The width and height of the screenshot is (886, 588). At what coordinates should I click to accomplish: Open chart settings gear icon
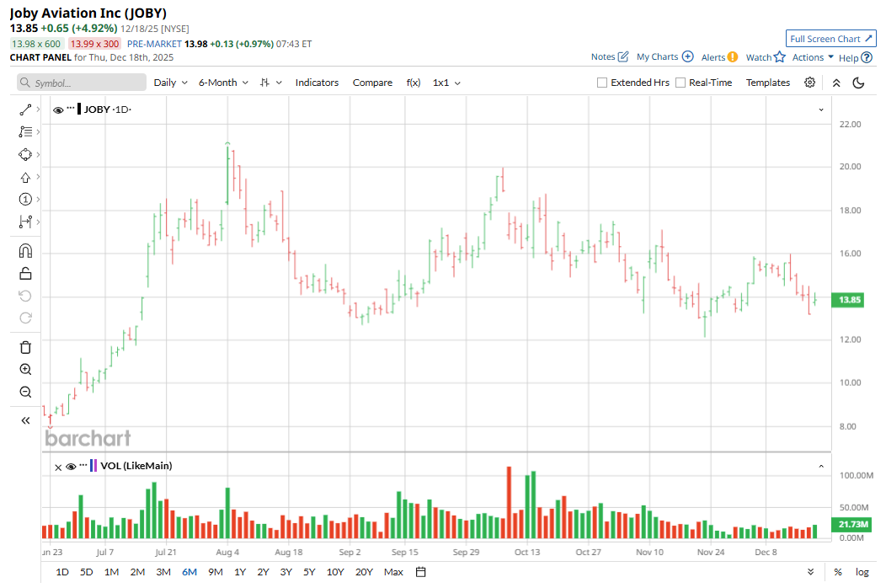coord(809,83)
